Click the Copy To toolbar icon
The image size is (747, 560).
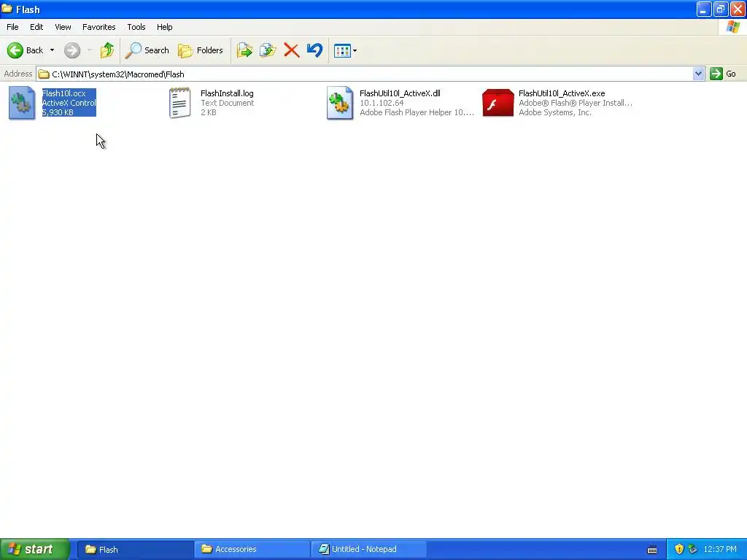pyautogui.click(x=268, y=50)
